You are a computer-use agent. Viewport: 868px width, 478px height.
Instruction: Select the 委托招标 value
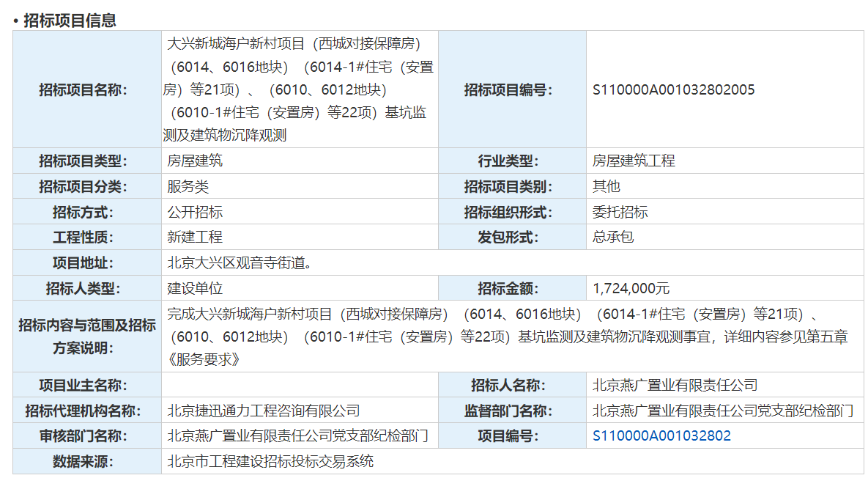(x=620, y=212)
